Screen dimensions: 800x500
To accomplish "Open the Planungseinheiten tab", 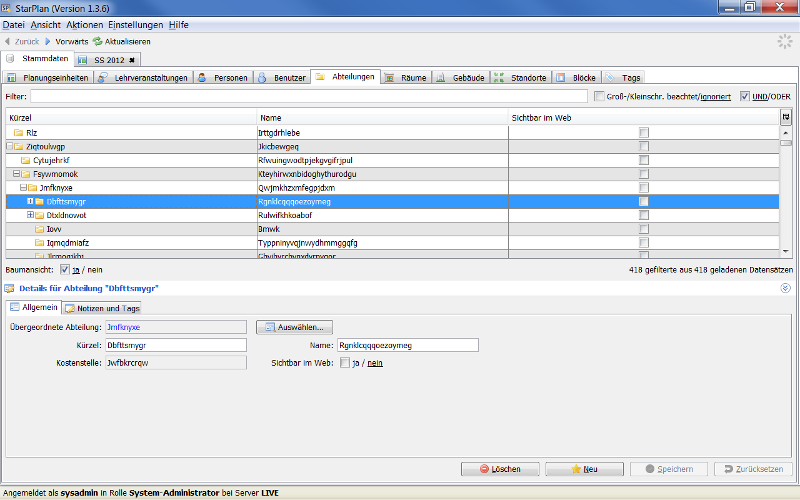I will pos(48,78).
